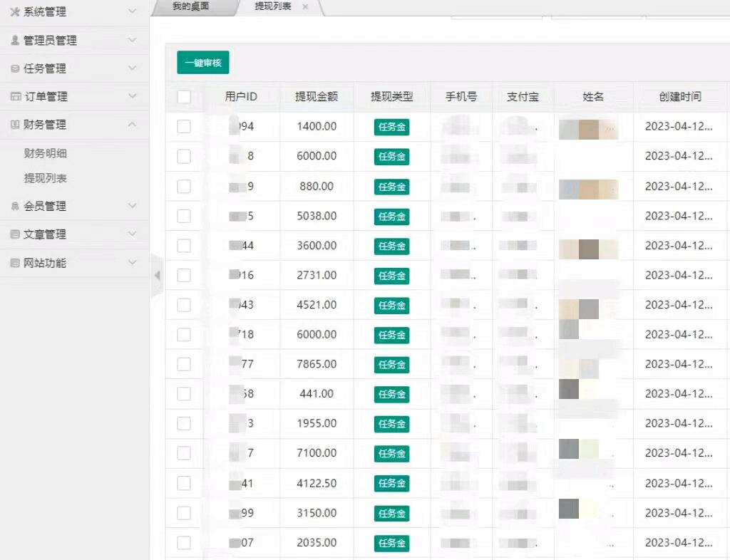Collapse sidebar with the left arrow handle
Screen dimensions: 730x560
[x=157, y=275]
